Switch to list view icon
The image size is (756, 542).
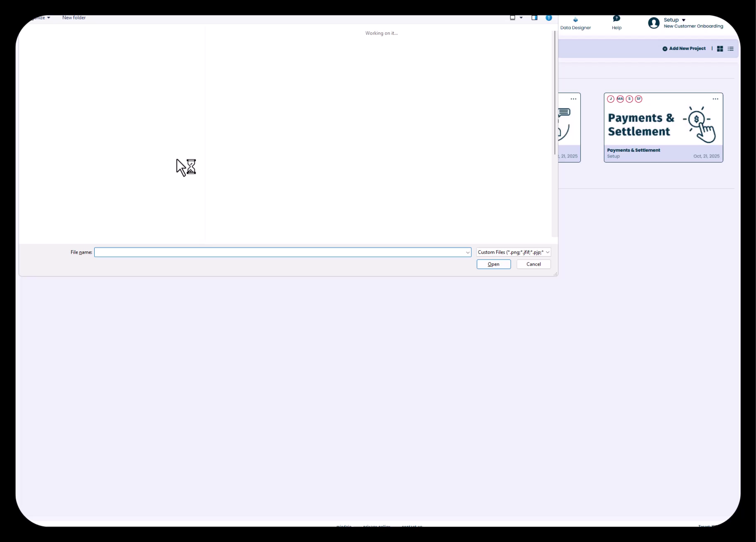pos(731,49)
